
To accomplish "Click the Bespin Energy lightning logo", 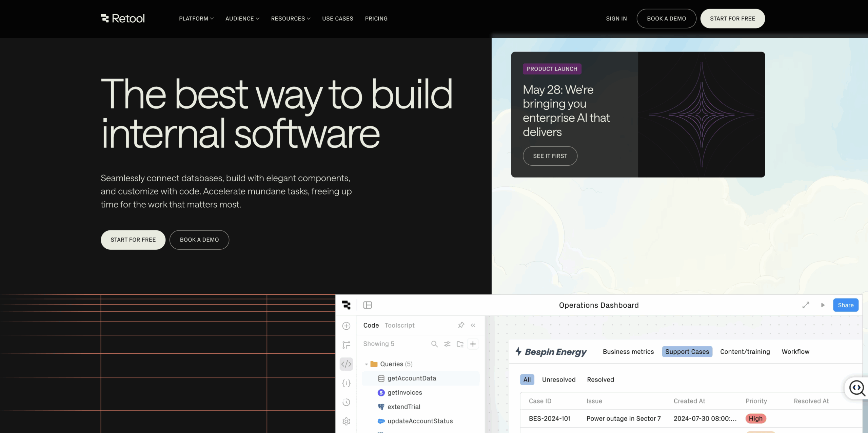I will [518, 351].
